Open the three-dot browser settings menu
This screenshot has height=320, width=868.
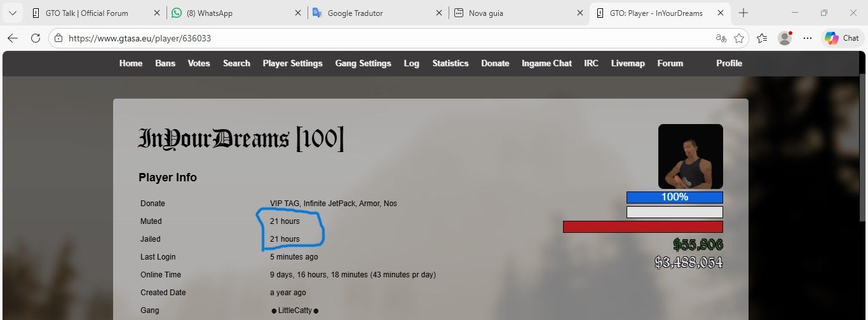808,38
